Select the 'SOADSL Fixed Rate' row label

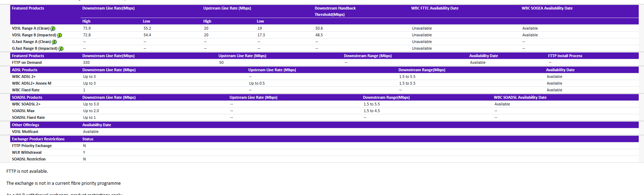(x=29, y=117)
